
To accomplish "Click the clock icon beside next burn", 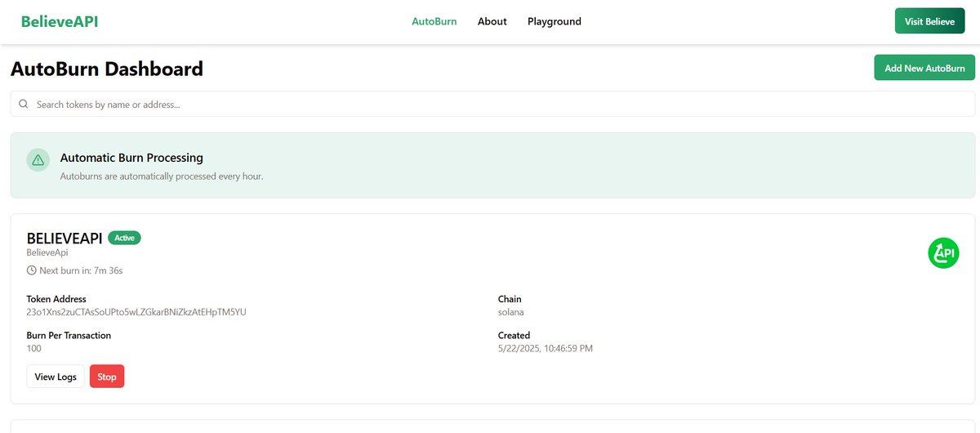I will click(32, 270).
